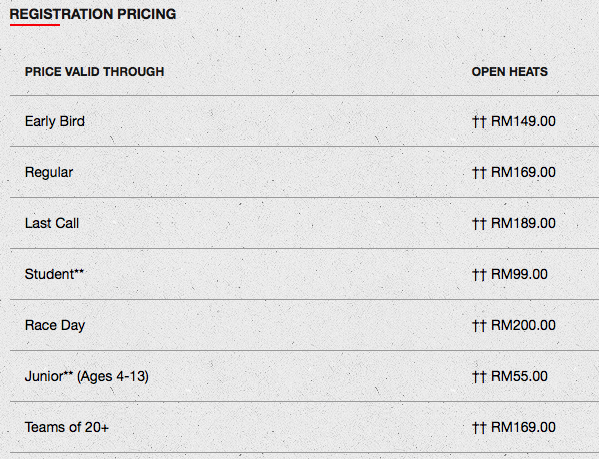
Task: Click the dagger footnote marks beside RM200.00
Action: 479,326
